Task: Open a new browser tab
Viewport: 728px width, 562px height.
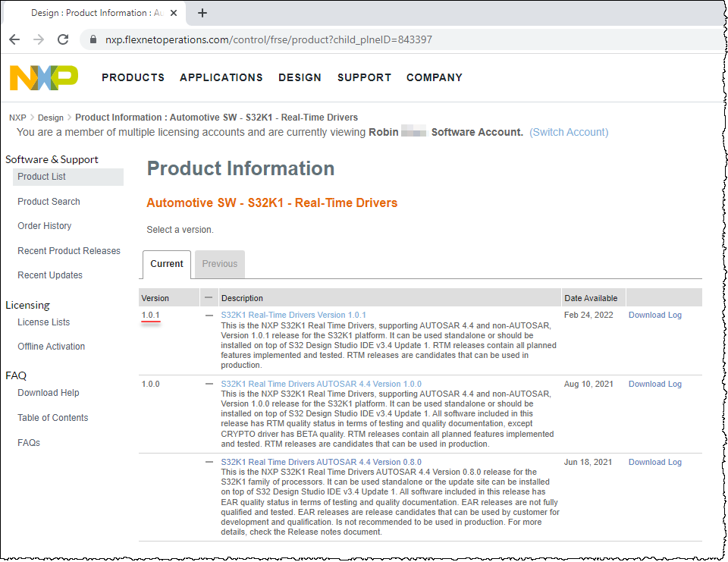Action: pyautogui.click(x=202, y=13)
